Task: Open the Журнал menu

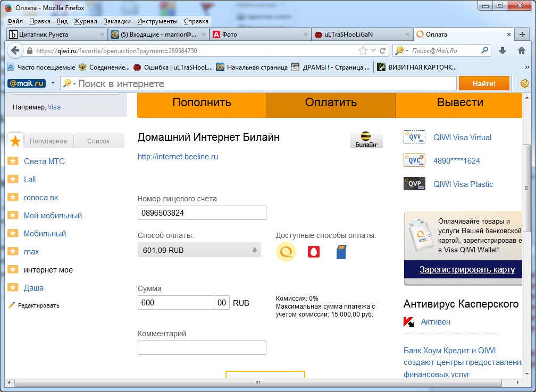Action: pos(86,21)
